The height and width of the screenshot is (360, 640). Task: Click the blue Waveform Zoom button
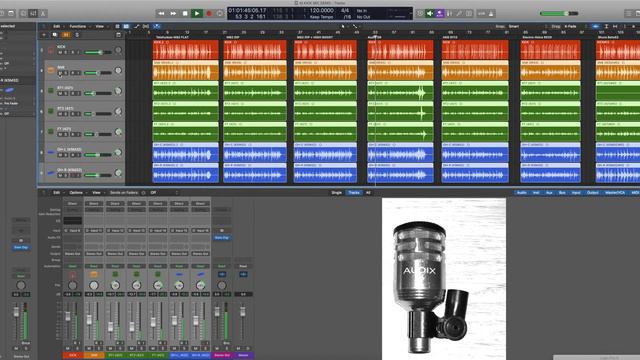(596, 26)
